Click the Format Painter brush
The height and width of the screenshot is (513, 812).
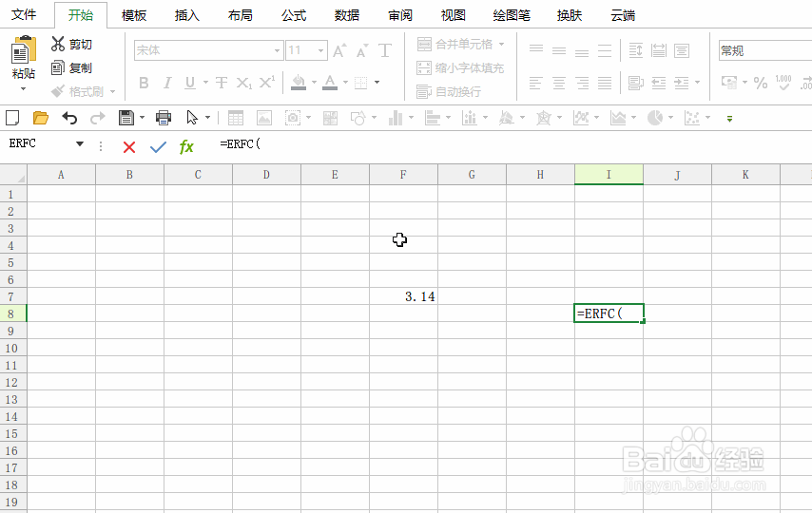[x=57, y=91]
